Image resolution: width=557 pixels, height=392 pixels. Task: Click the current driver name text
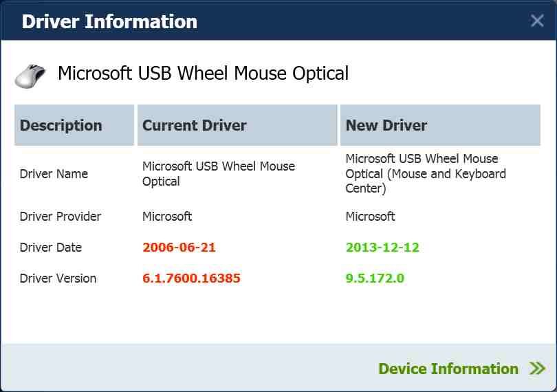pos(218,174)
